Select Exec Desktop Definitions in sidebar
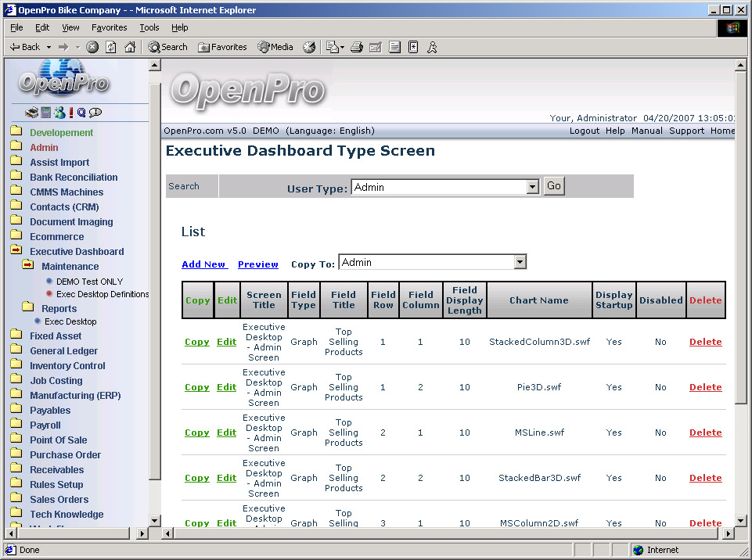The height and width of the screenshot is (560, 752). click(103, 294)
